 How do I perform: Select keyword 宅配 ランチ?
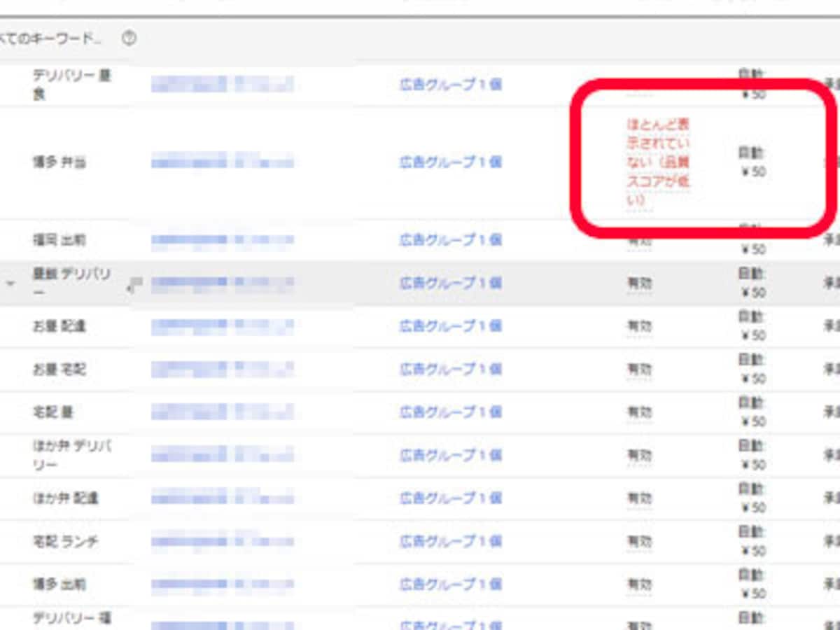66,541
